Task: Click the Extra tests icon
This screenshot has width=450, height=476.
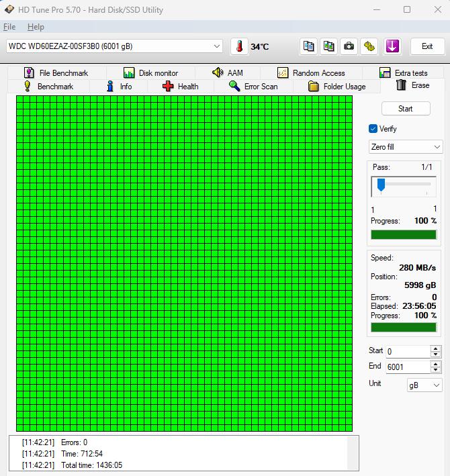Action: 385,73
